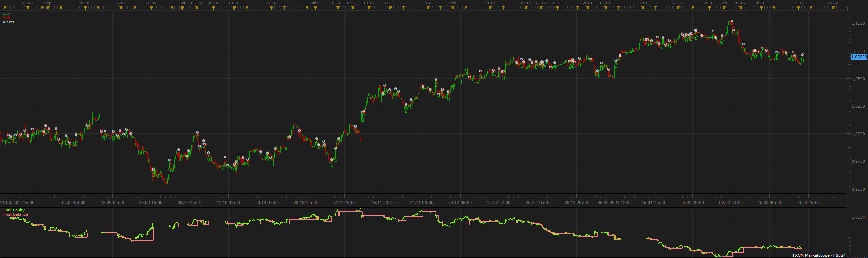Click the 1,0500 price axis label
Screen dimensions: 868x258
(858, 79)
